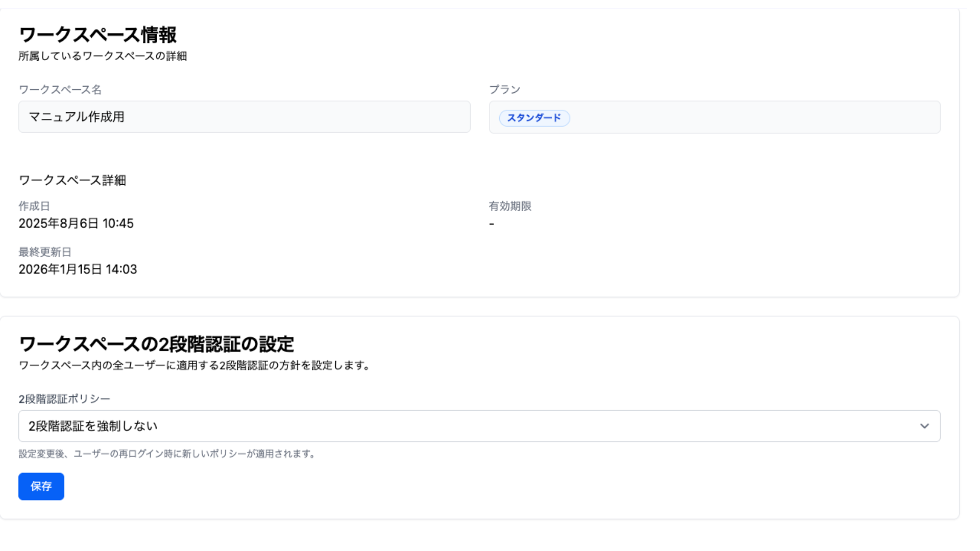Viewport: 980px width, 551px height.
Task: Click the ワークスペース詳細 subheading
Action: tap(72, 180)
